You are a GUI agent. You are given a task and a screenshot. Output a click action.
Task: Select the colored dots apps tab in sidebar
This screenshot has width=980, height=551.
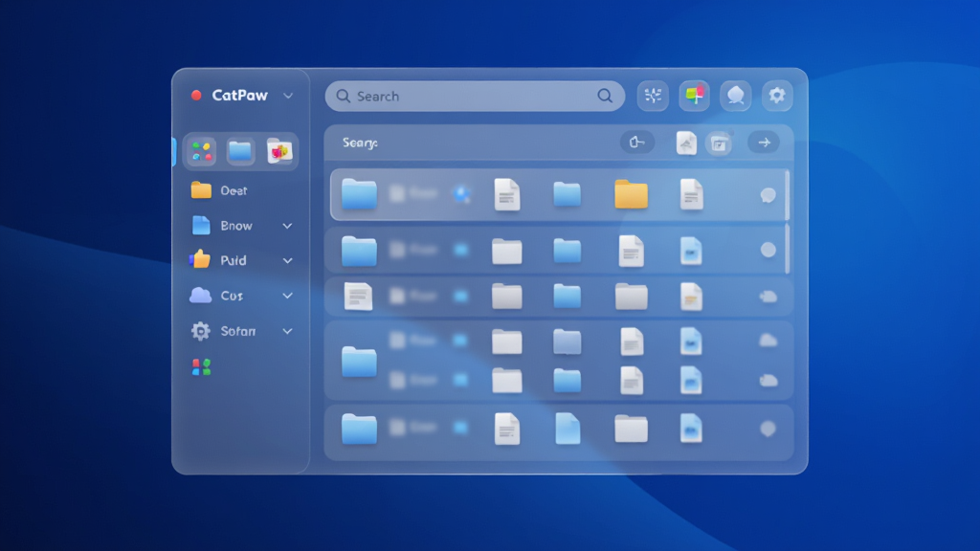coord(201,151)
